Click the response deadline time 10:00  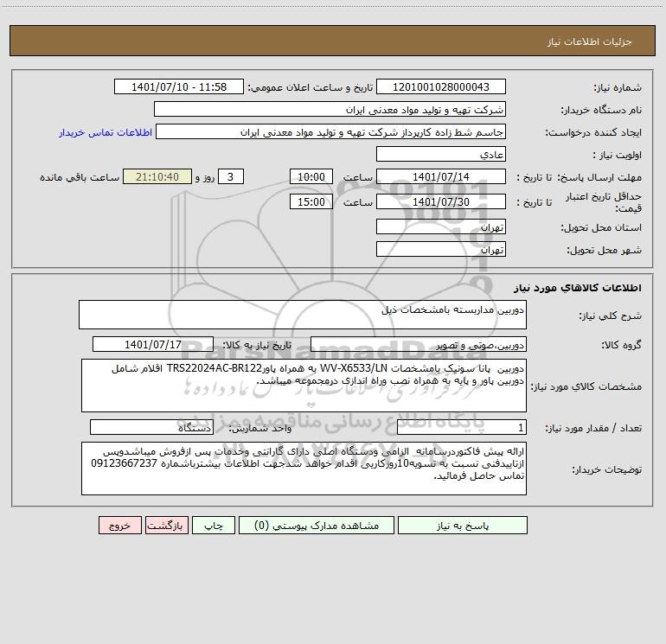pyautogui.click(x=311, y=176)
